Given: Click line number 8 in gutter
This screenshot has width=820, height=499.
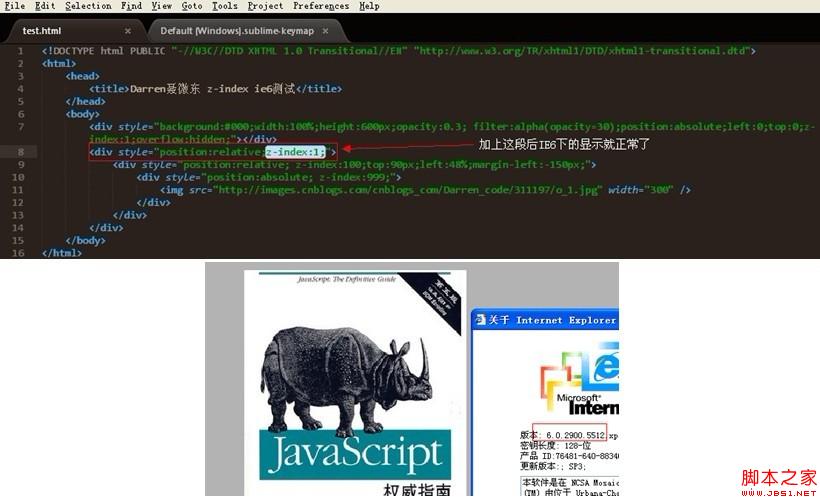Looking at the screenshot, I should point(21,152).
